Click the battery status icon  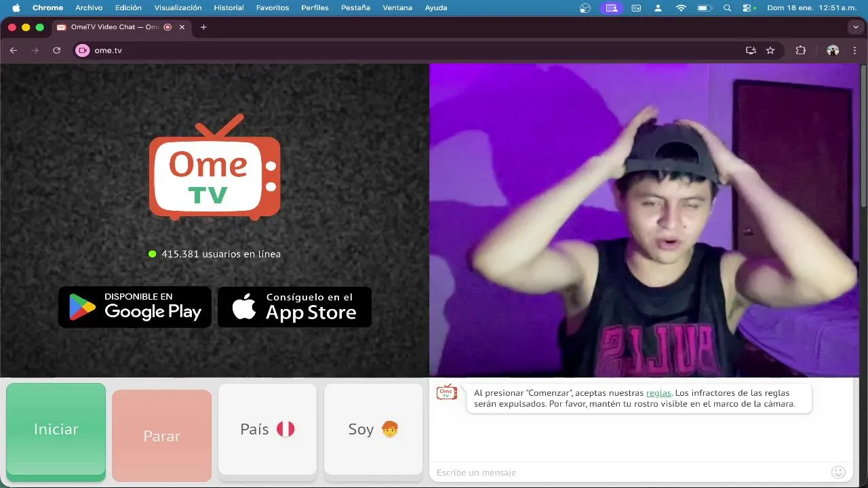(x=704, y=8)
